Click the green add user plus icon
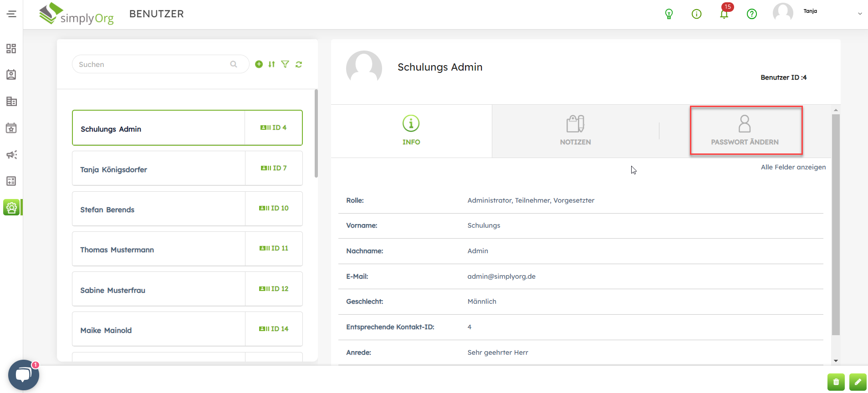 click(259, 64)
